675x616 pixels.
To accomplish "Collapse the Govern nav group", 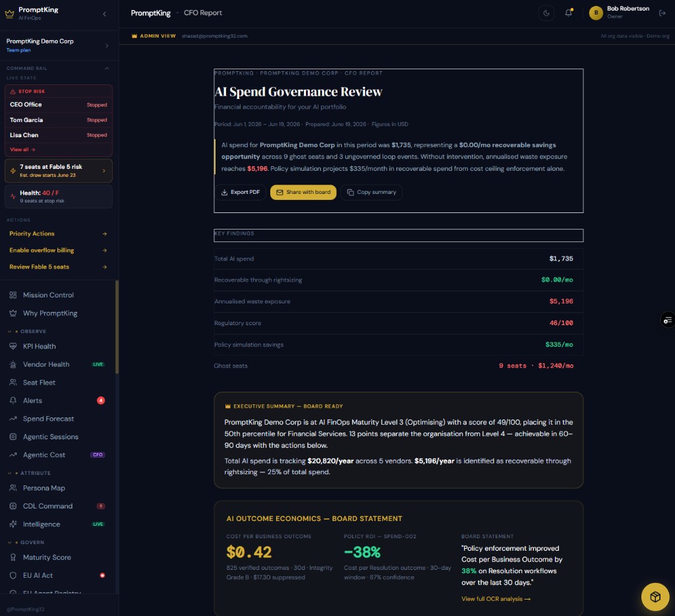I will pyautogui.click(x=9, y=542).
